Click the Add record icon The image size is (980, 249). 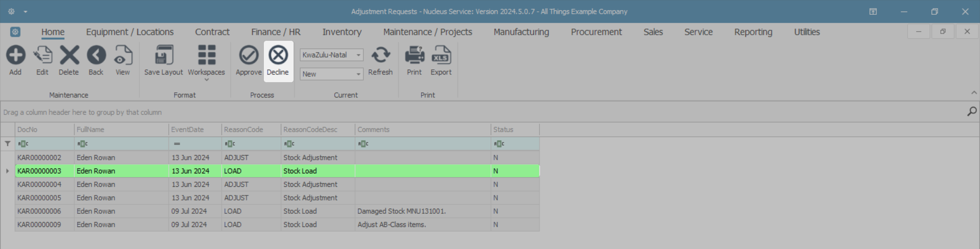15,55
